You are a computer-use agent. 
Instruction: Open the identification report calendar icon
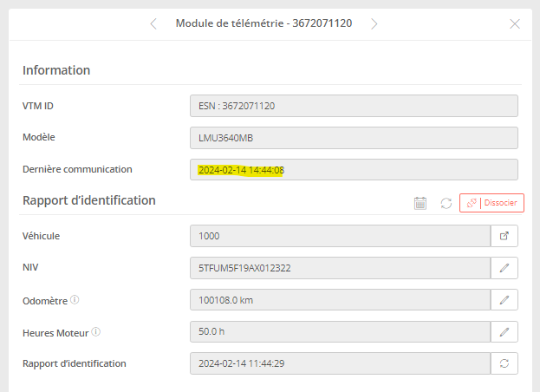pyautogui.click(x=420, y=203)
